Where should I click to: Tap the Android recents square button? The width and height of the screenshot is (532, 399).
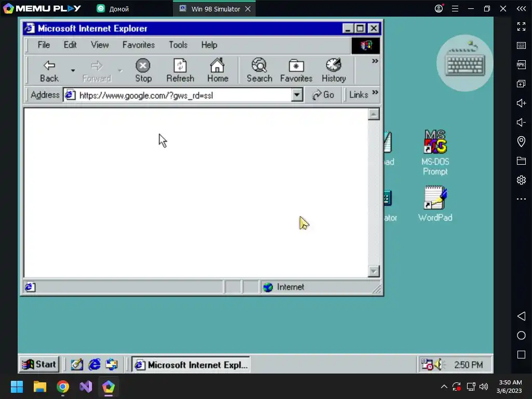[521, 354]
